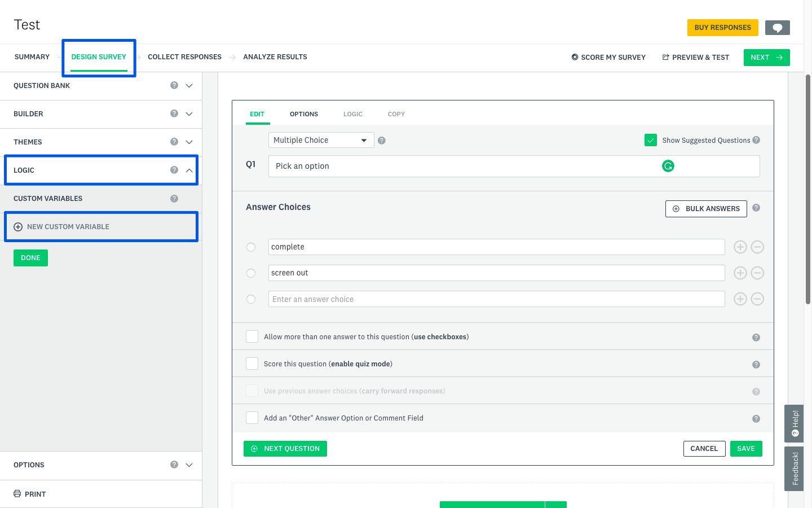Click New Custom Variable
The height and width of the screenshot is (508, 812).
coord(62,227)
